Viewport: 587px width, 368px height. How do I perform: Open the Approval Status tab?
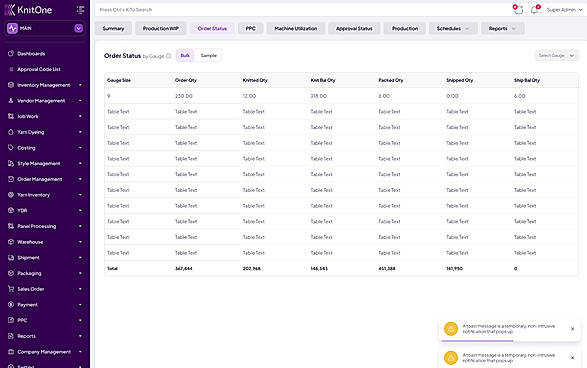354,28
